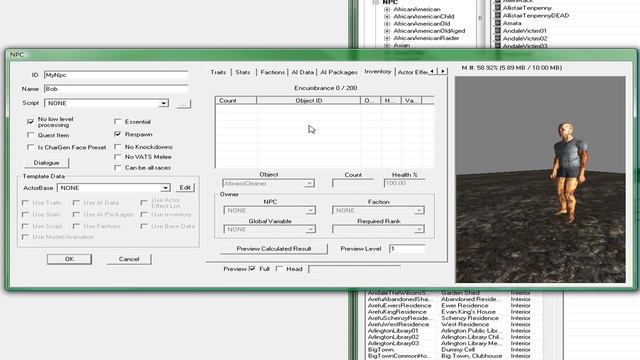Screen dimensions: 640x360
Task: Enable the Essential checkbox
Action: [118, 122]
